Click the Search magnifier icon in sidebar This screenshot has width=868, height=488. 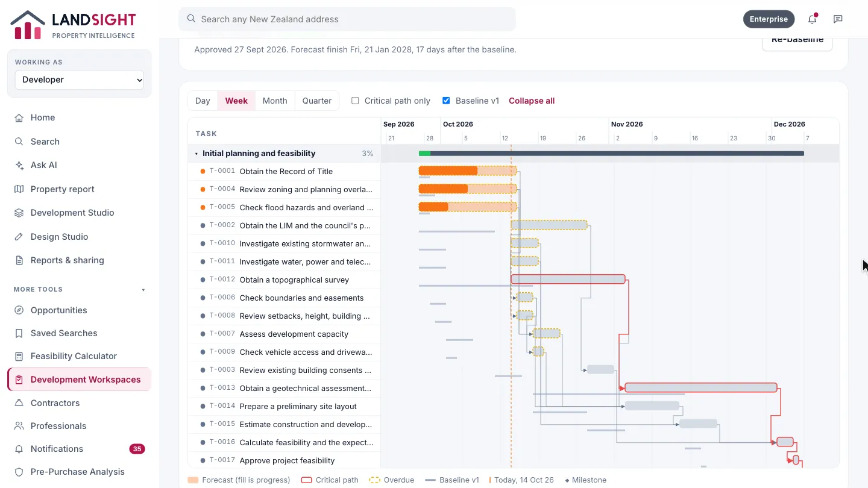[19, 142]
